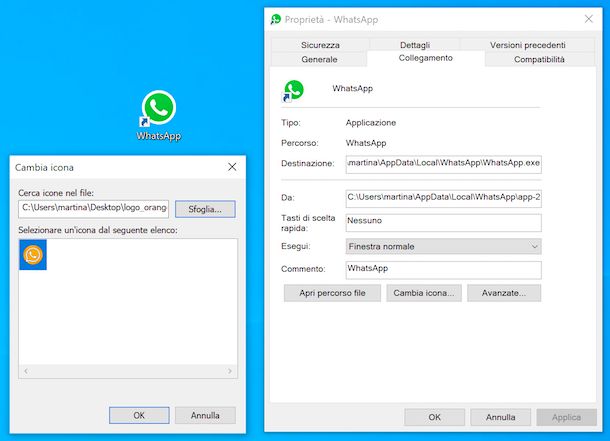Click Apri percorso file button
610x441 pixels.
click(332, 293)
